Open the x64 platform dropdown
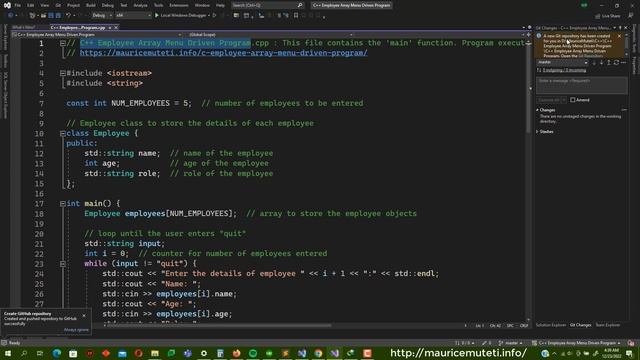Image resolution: width=640 pixels, height=360 pixels. pyautogui.click(x=133, y=16)
